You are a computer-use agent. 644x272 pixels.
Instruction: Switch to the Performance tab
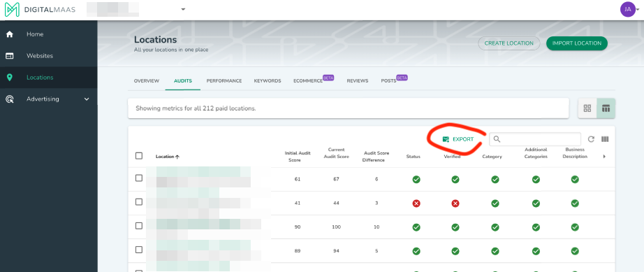(x=224, y=81)
